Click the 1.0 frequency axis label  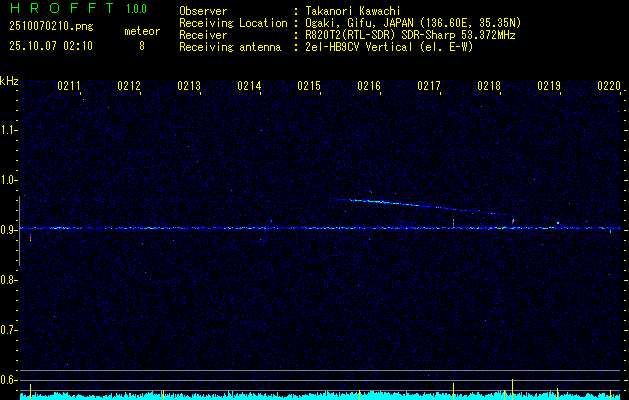(x=9, y=180)
